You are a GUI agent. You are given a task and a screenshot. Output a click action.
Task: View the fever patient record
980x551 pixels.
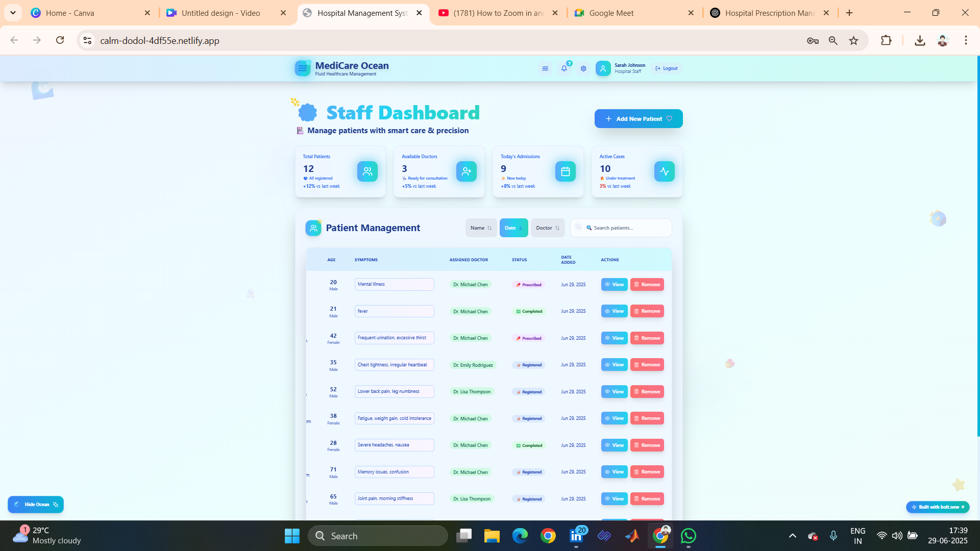click(x=614, y=311)
